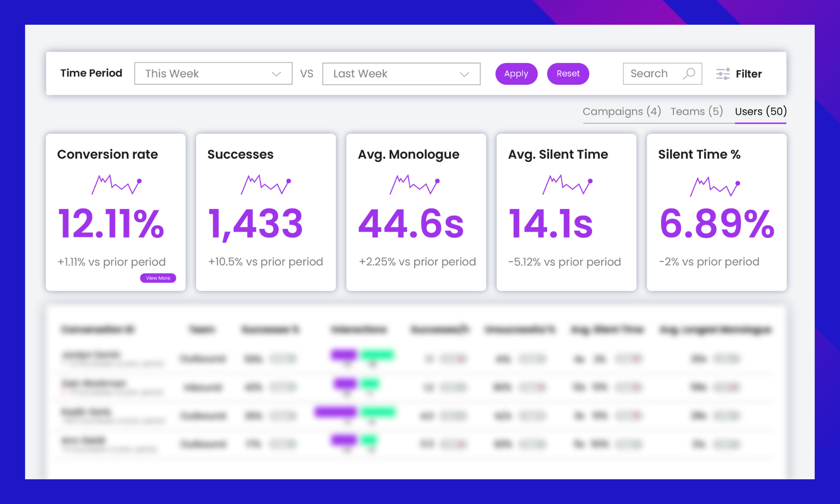The image size is (840, 504).
Task: Click the Avg. Silent Time card title
Action: coord(558,154)
